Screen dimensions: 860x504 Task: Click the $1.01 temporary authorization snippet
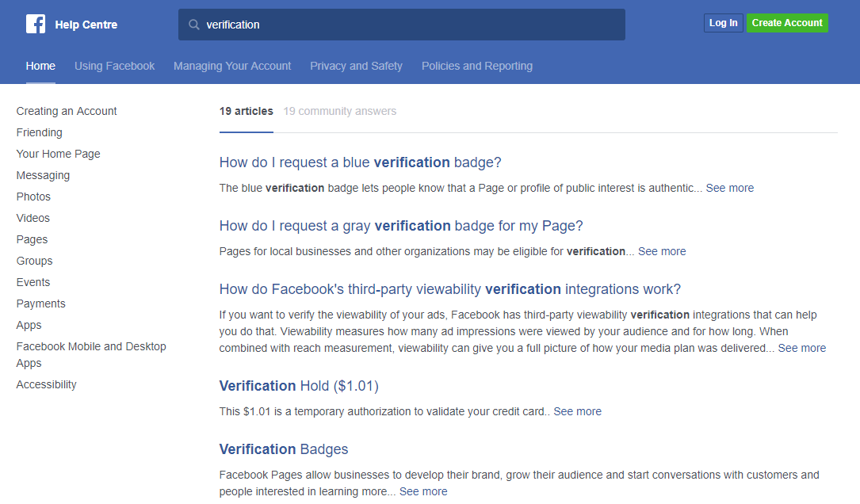tap(384, 412)
